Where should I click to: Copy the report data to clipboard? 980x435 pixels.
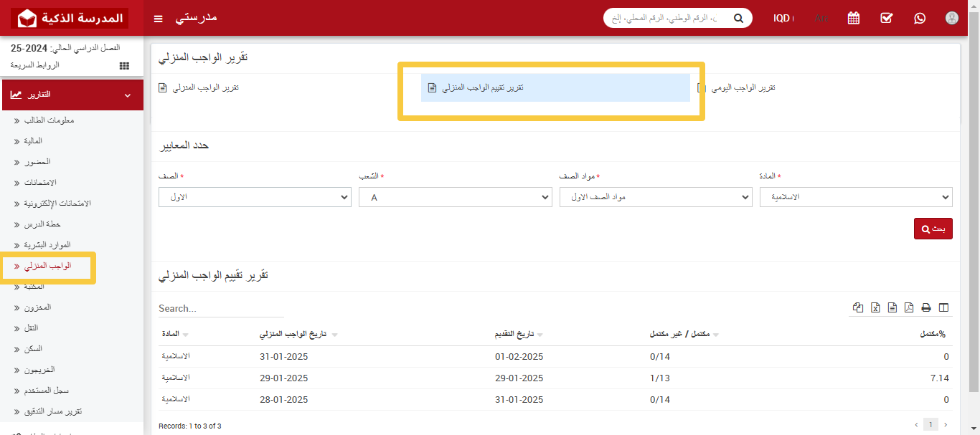click(x=858, y=307)
